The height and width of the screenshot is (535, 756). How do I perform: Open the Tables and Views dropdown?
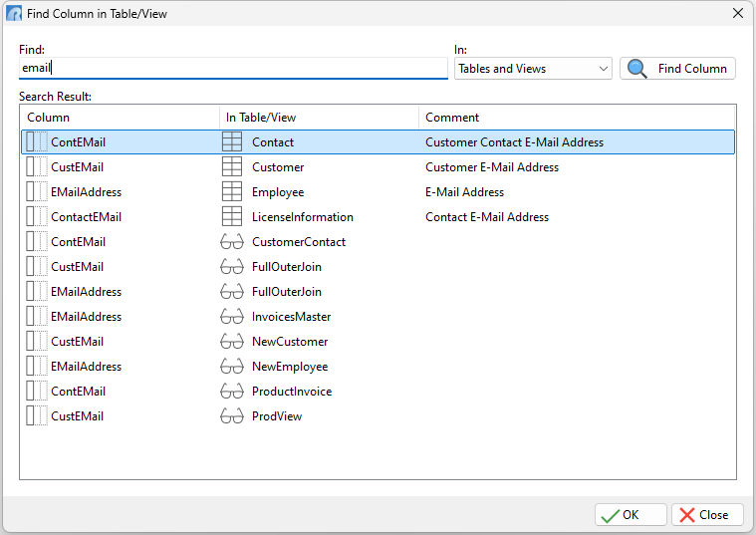pos(533,69)
